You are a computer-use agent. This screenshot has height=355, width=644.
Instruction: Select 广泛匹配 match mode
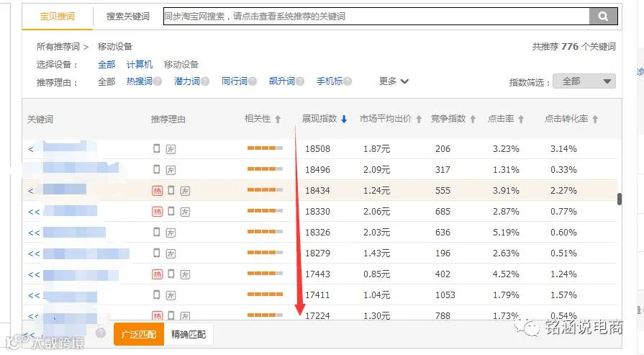tap(139, 334)
